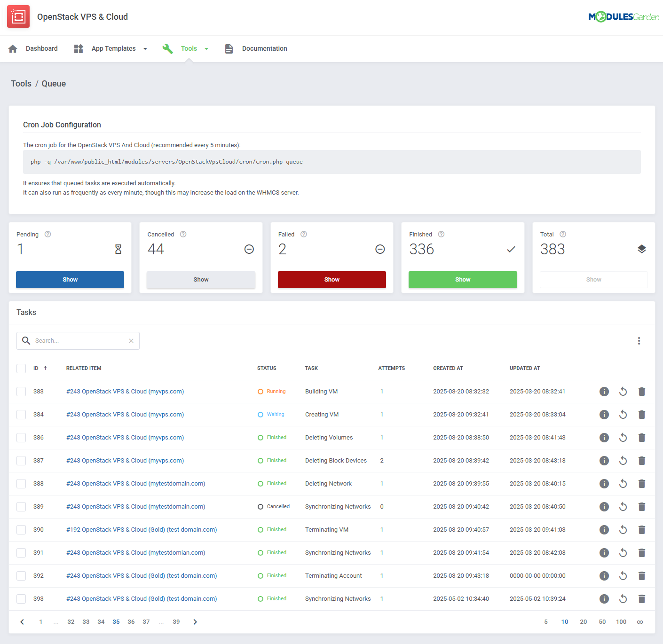Screen dimensions: 663x644
Task: Delete the Deleting Volumes task
Action: click(x=642, y=437)
